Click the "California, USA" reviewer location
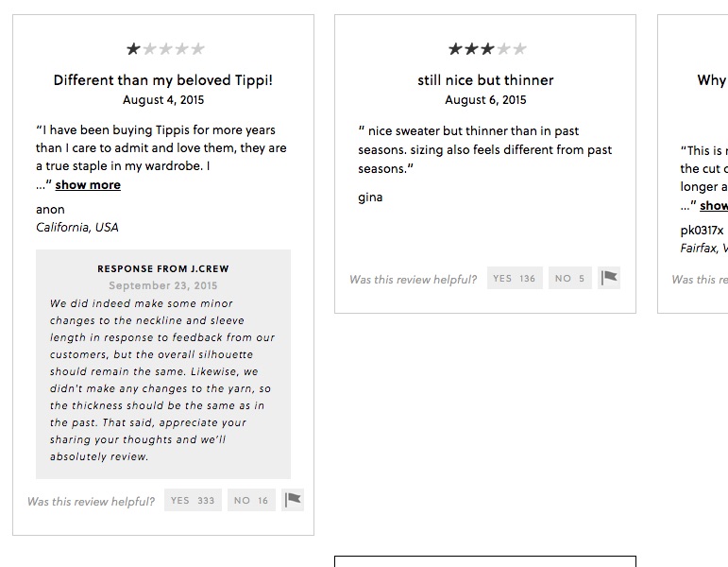 coord(77,227)
